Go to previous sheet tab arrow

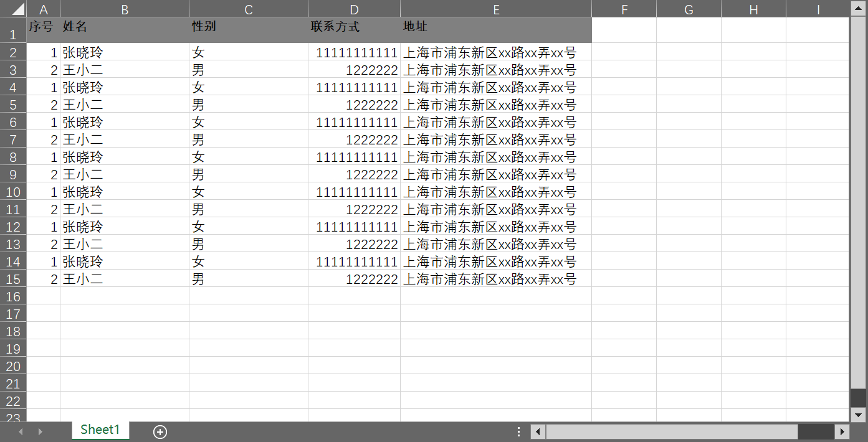[x=21, y=431]
